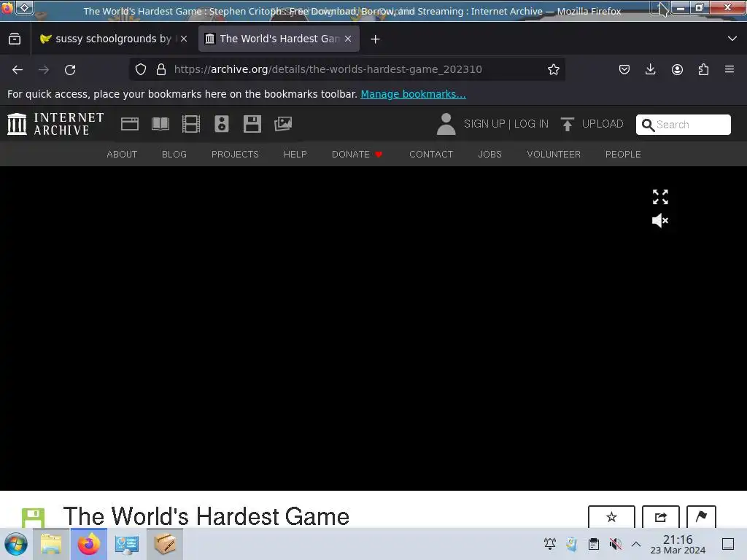The width and height of the screenshot is (747, 560).
Task: Open the Extensions puzzle icon
Action: click(703, 69)
